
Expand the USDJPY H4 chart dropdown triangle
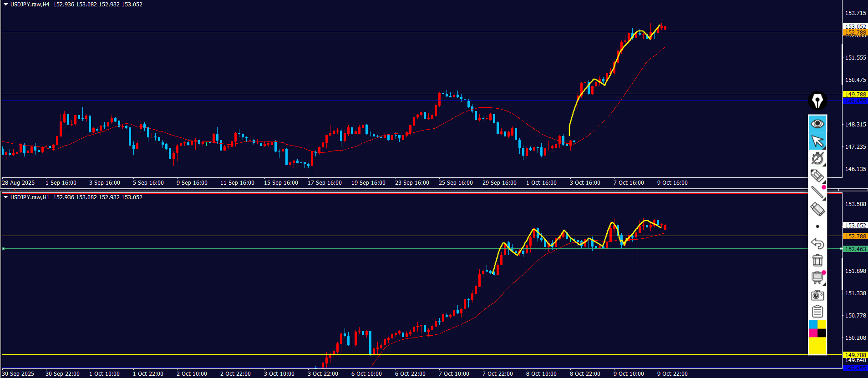[x=5, y=5]
